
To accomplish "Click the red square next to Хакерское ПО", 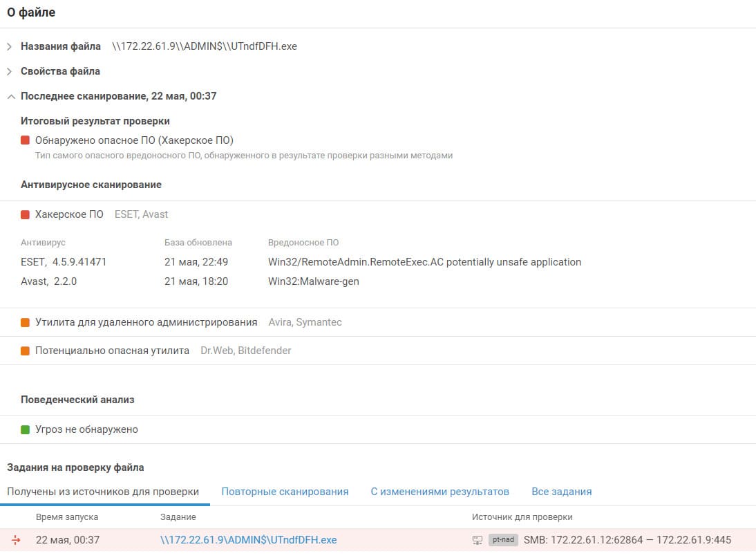I will tap(25, 214).
